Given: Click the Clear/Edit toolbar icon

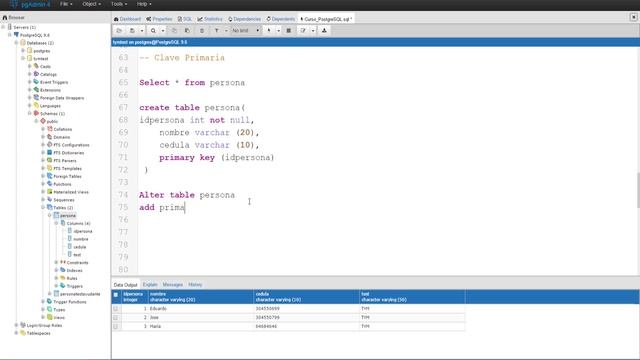Looking at the screenshot, I should [x=303, y=31].
